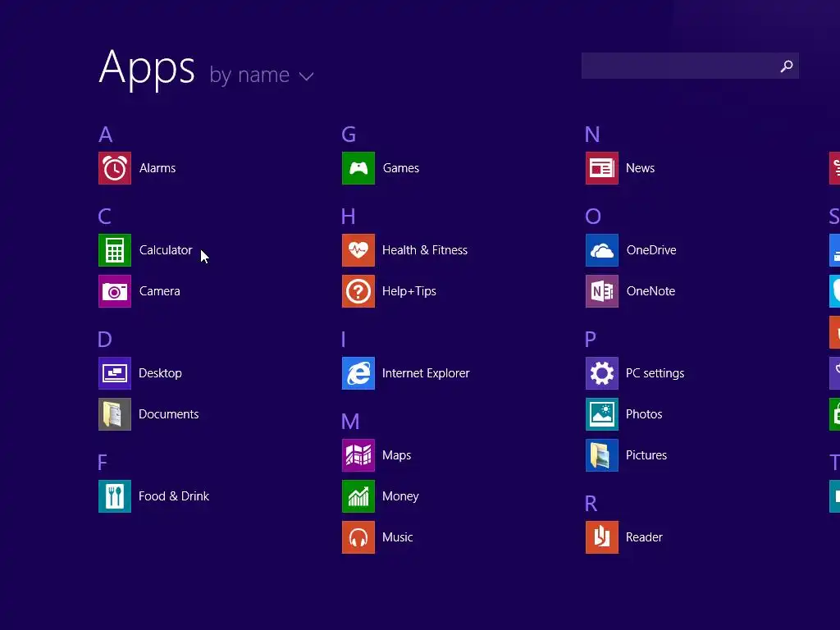Screen dimensions: 840x630
Task: Click inside the apps search box
Action: (x=690, y=66)
